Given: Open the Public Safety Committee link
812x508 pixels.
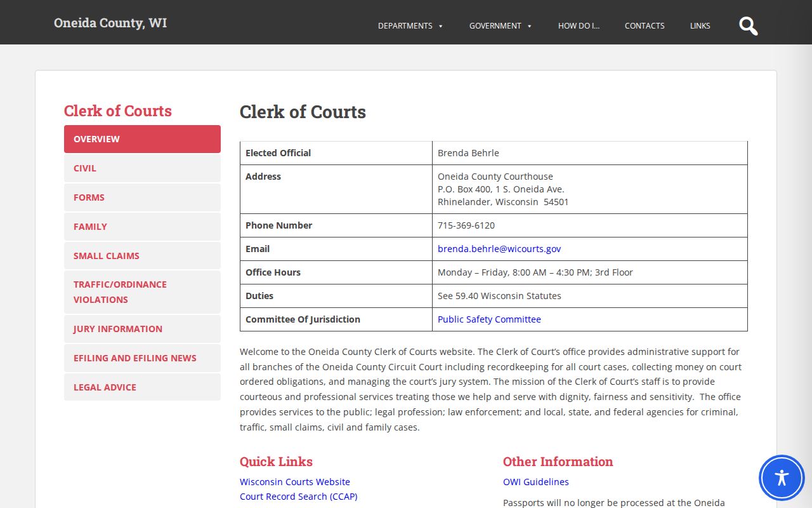Looking at the screenshot, I should pyautogui.click(x=489, y=319).
